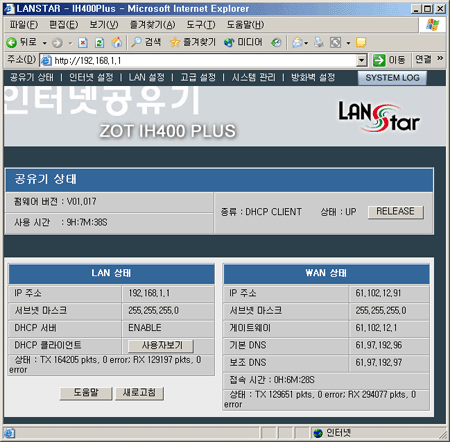Viewport: 450px width, 442px height.
Task: Expand the Edit icon dropdown arrow
Action: click(348, 43)
